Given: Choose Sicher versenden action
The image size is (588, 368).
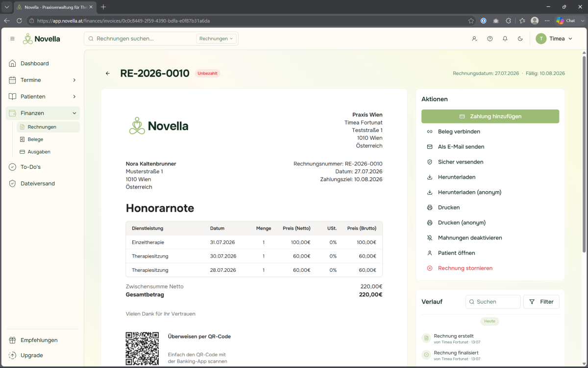Looking at the screenshot, I should pos(490,162).
